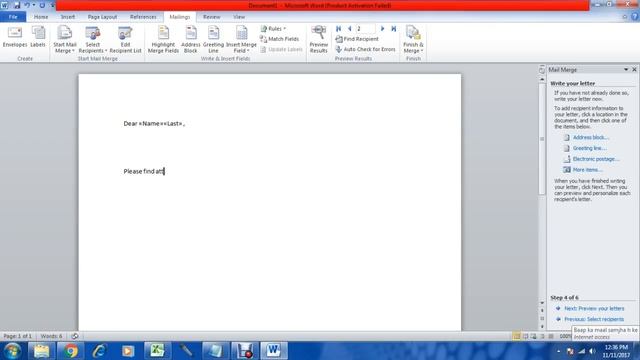This screenshot has height=360, width=640.
Task: Click Word icon in taskbar
Action: click(273, 351)
